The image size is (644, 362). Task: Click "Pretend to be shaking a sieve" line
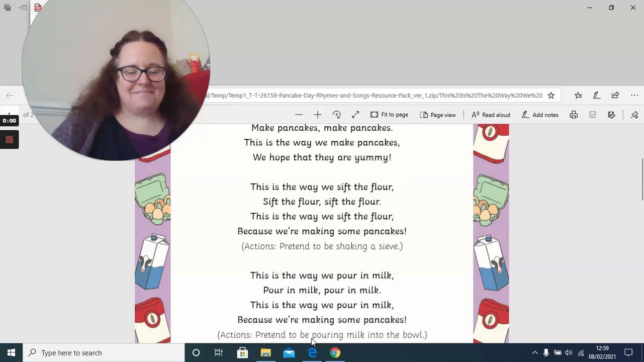322,246
